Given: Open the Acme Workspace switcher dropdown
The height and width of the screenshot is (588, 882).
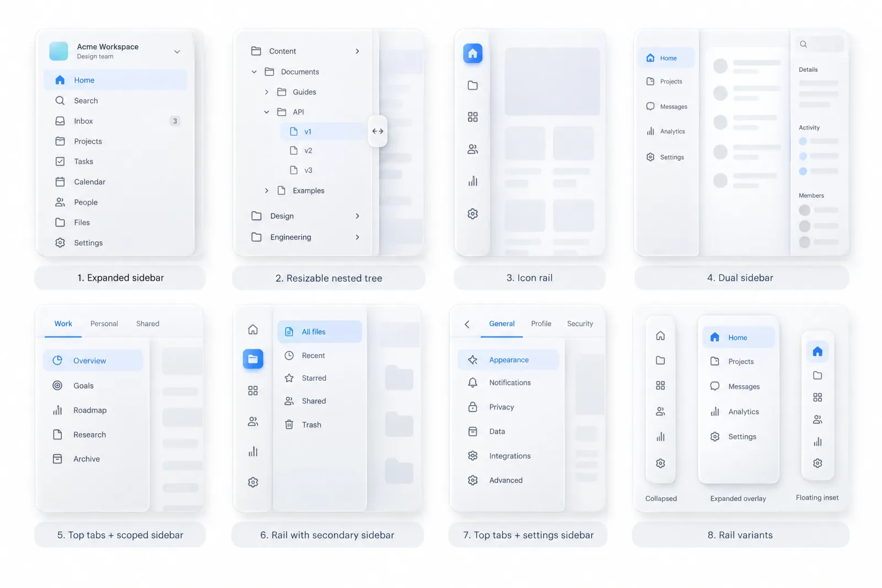Looking at the screenshot, I should [x=177, y=52].
